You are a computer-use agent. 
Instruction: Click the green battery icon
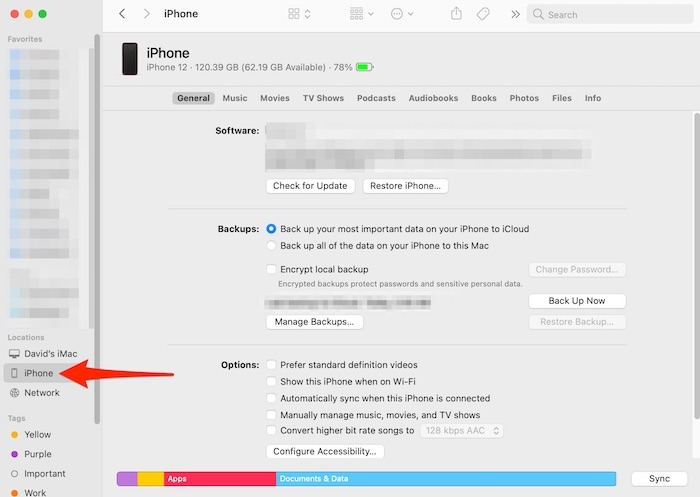(x=364, y=67)
